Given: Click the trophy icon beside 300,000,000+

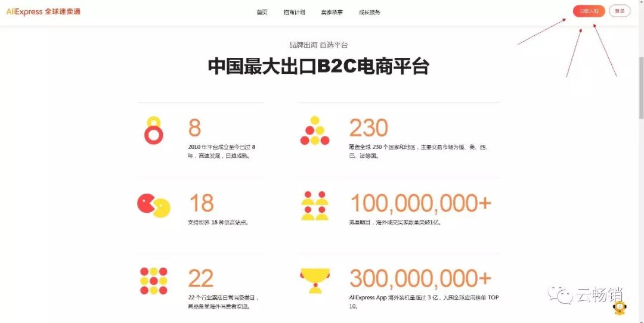Looking at the screenshot, I should click(315, 281).
